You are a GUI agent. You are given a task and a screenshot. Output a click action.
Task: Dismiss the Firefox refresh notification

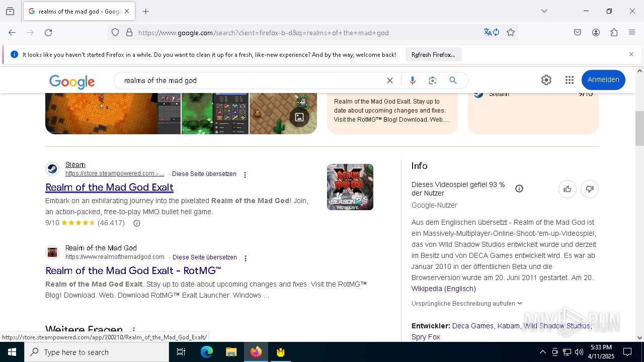[x=631, y=54]
